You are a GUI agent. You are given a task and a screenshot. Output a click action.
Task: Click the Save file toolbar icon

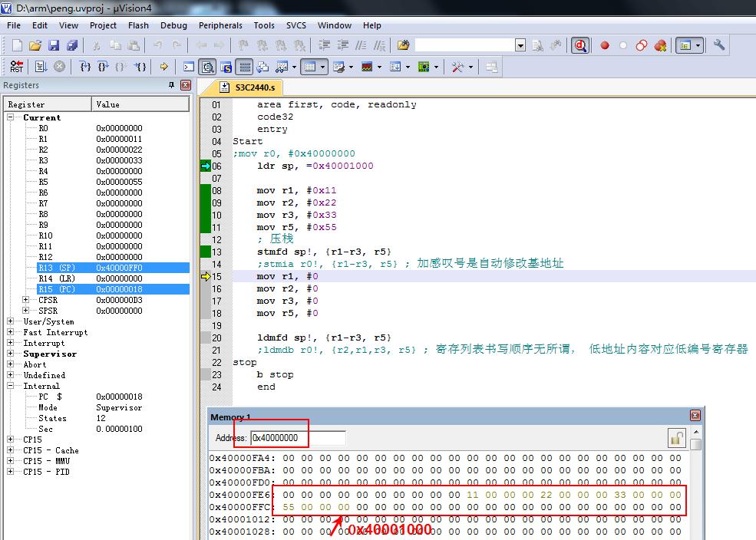[x=54, y=45]
